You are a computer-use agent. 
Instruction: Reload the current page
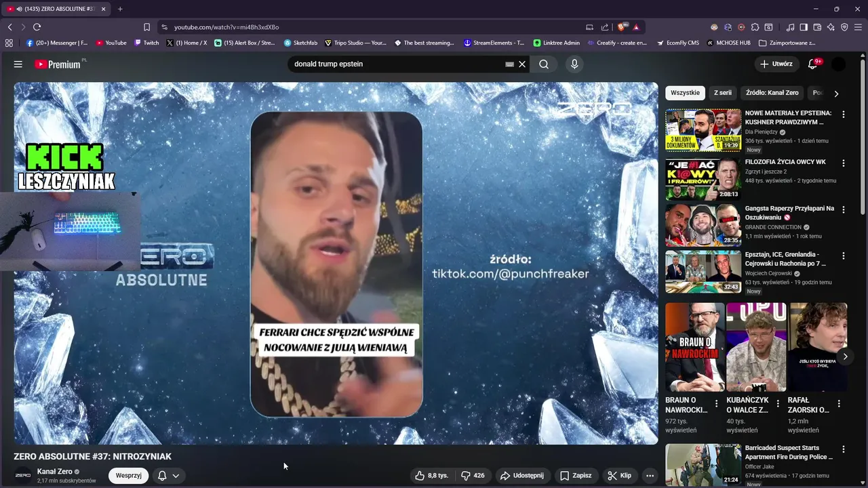coord(37,27)
